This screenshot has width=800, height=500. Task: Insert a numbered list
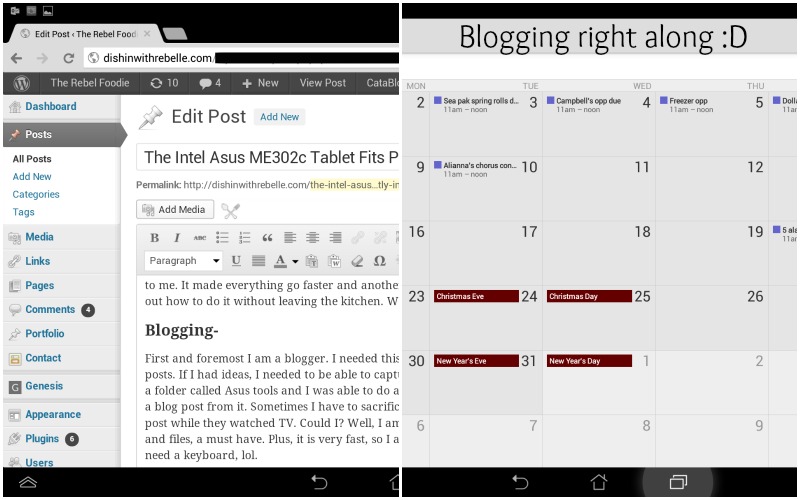244,237
